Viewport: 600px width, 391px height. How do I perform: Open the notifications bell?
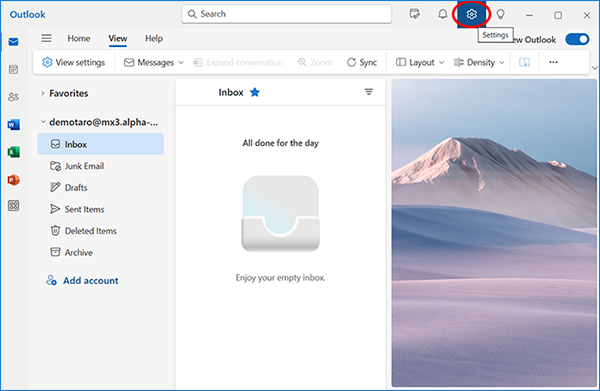point(443,14)
